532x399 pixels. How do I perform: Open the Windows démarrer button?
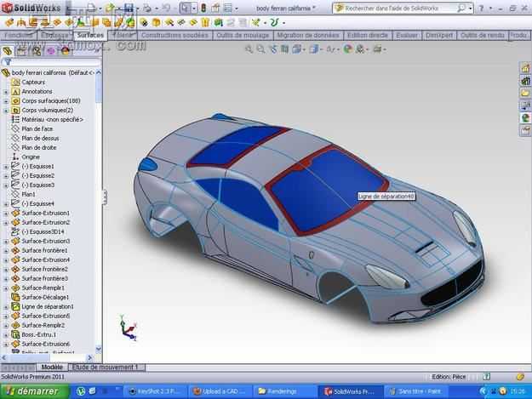[34, 391]
